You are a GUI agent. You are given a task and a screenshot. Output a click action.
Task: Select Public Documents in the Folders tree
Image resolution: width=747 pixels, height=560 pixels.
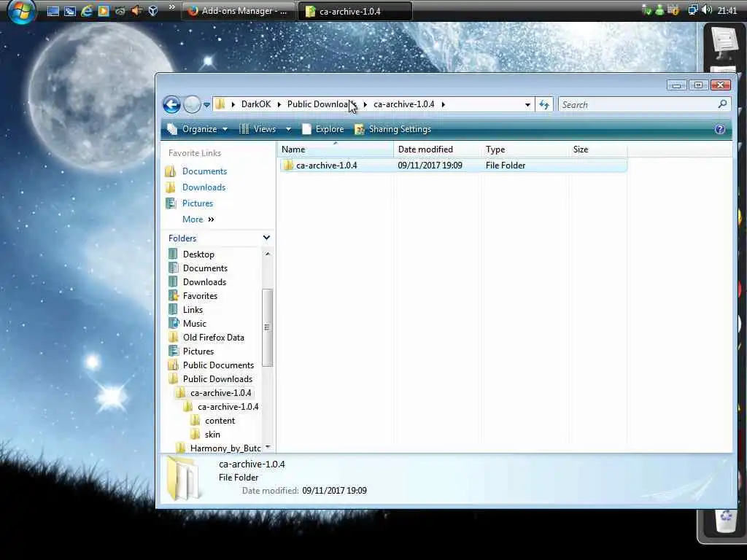(218, 365)
